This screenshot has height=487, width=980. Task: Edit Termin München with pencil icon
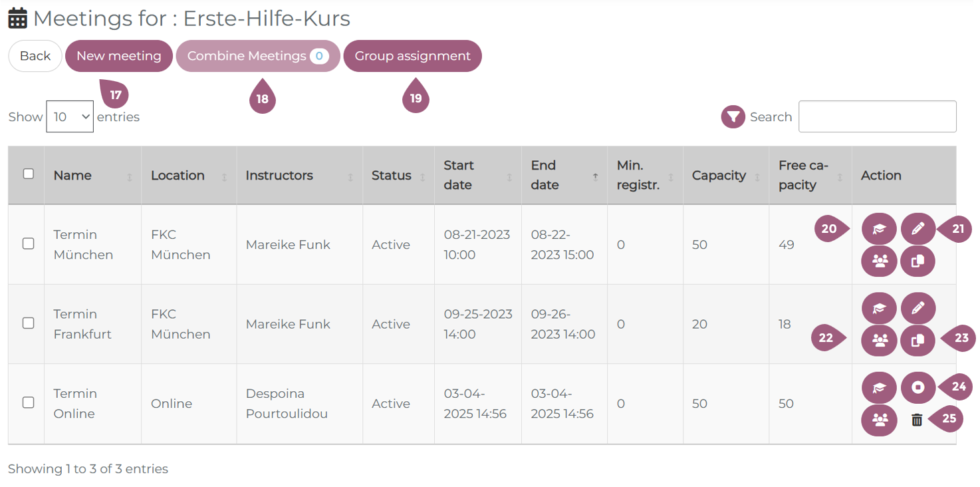point(918,230)
